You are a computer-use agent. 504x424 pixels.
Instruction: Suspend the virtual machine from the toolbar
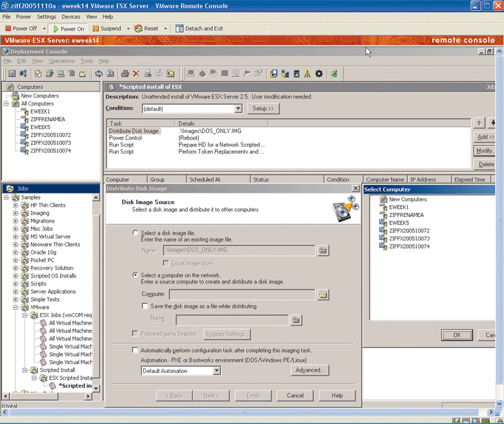pyautogui.click(x=107, y=29)
